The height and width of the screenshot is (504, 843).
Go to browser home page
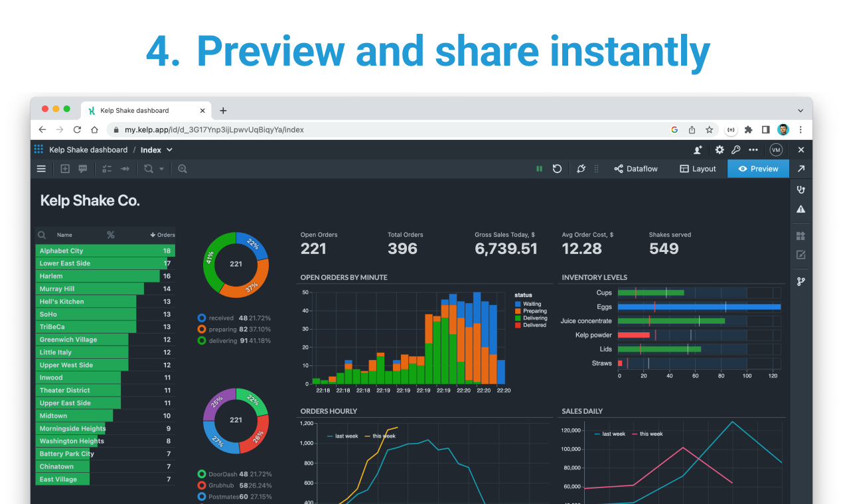(94, 130)
